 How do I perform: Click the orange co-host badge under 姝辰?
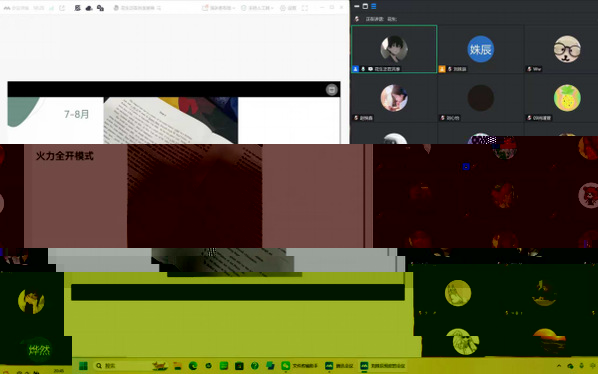tap(442, 69)
